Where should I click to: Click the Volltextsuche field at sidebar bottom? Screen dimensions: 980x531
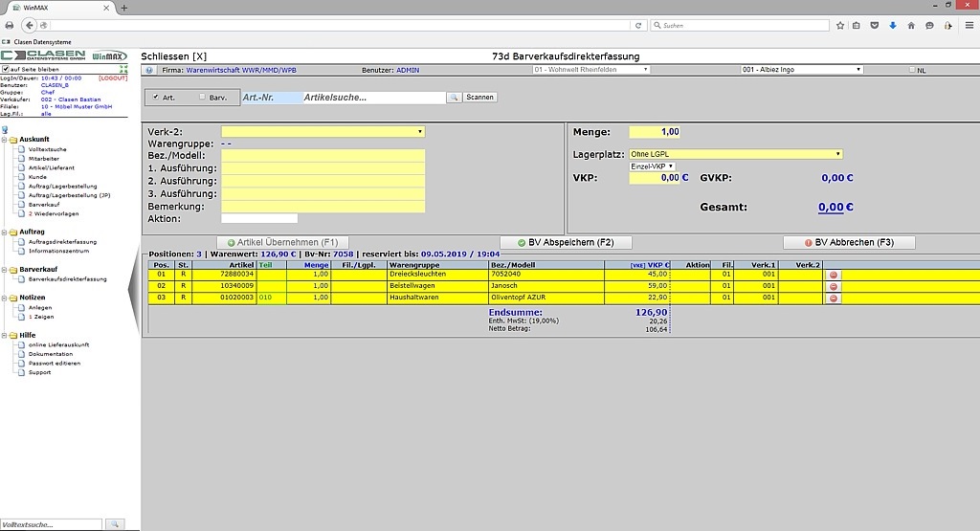pyautogui.click(x=52, y=524)
